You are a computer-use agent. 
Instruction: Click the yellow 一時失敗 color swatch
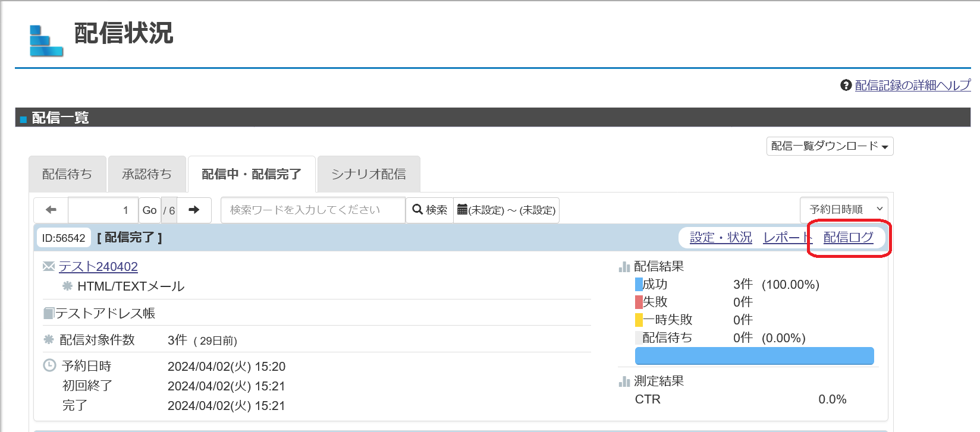(x=639, y=320)
